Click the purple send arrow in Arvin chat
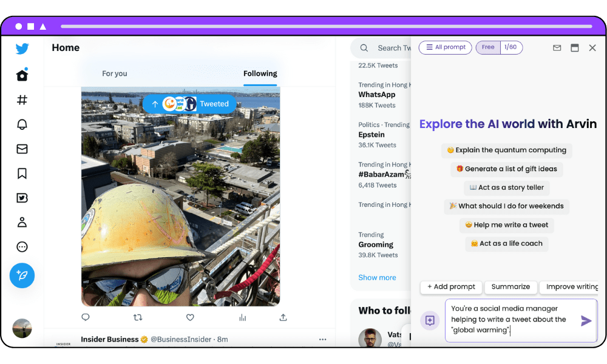607x364 pixels. pos(586,320)
